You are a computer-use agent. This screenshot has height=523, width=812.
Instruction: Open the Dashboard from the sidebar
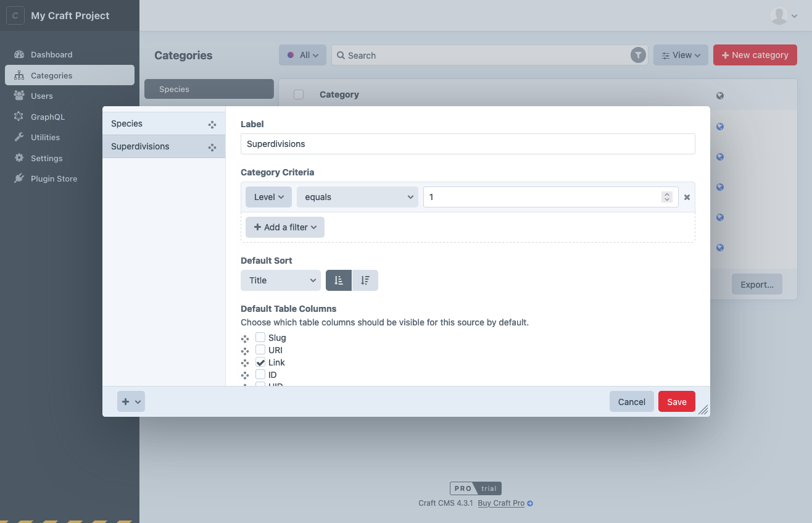(x=51, y=54)
